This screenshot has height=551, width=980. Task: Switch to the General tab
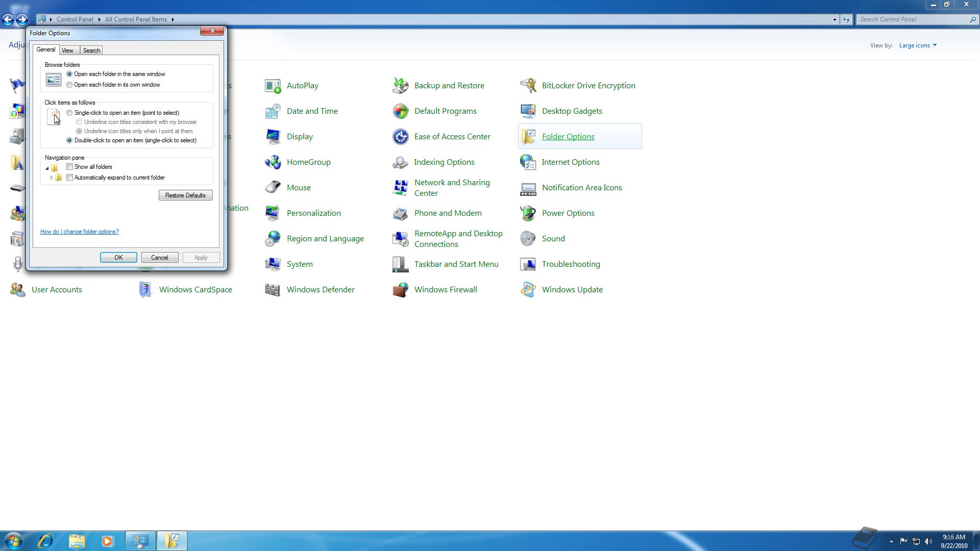click(x=46, y=49)
